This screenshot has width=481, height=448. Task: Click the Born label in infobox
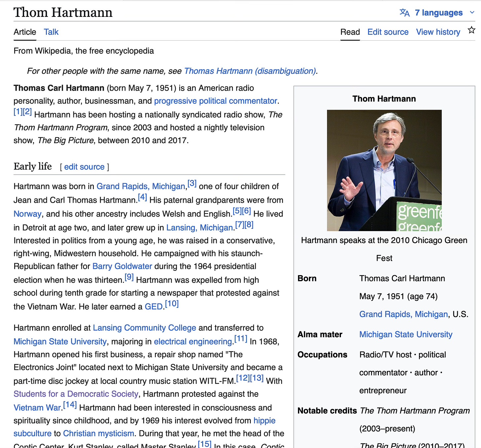tap(307, 278)
